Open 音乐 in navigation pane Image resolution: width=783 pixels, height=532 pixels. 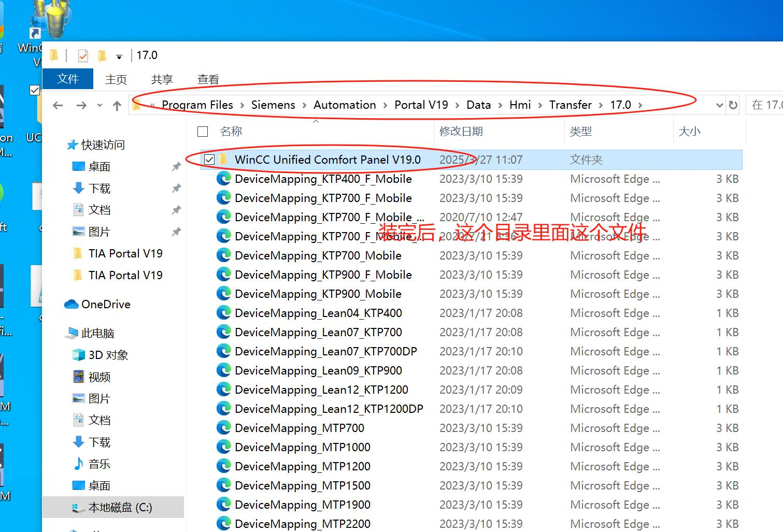pyautogui.click(x=99, y=464)
